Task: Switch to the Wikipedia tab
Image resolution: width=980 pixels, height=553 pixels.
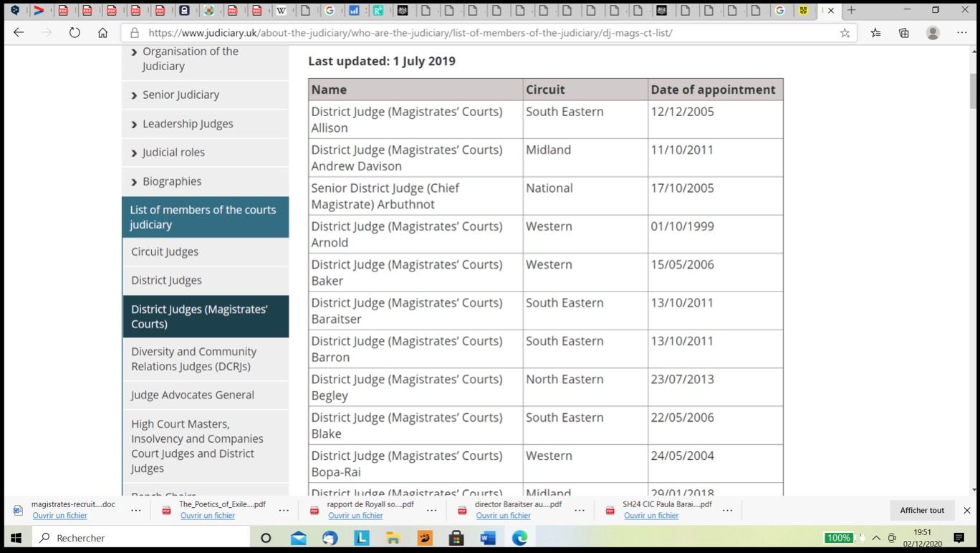Action: point(282,11)
